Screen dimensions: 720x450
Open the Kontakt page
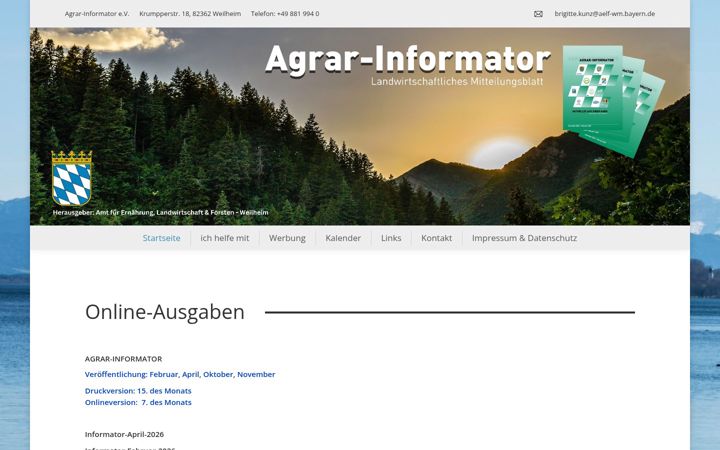coord(436,238)
